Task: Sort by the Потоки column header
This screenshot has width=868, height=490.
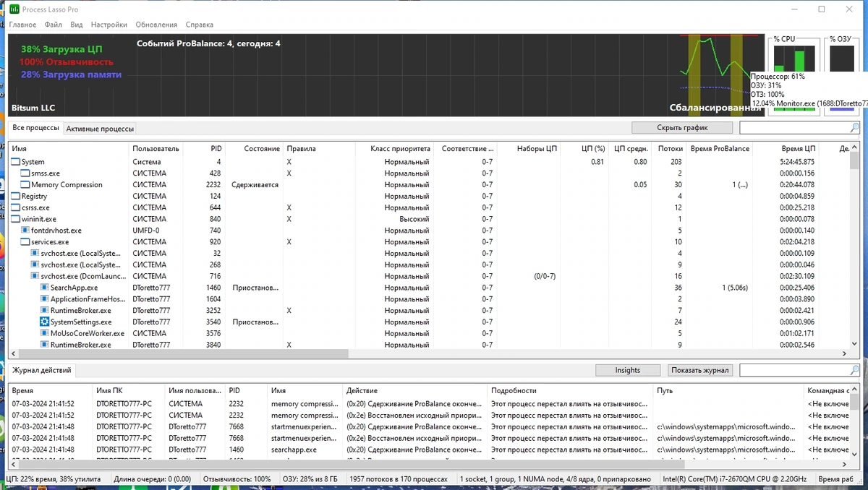Action: 670,148
